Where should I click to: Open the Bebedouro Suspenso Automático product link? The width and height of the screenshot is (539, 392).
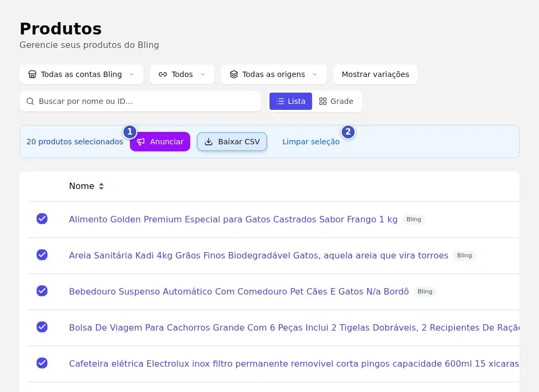coord(239,291)
